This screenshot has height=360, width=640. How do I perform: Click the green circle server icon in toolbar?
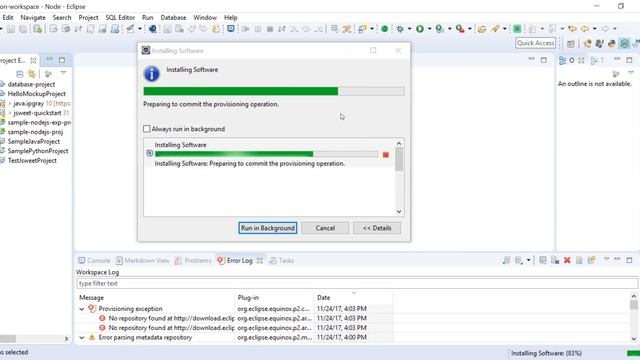(384, 29)
